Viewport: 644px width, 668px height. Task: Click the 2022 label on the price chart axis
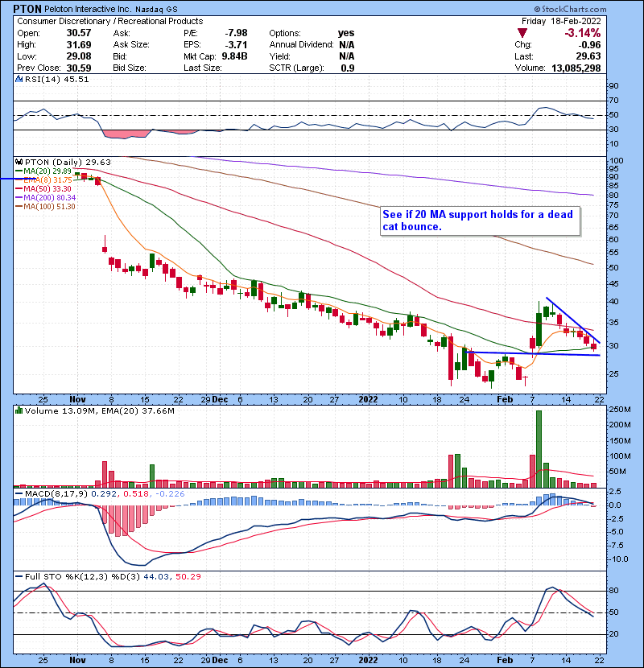368,399
